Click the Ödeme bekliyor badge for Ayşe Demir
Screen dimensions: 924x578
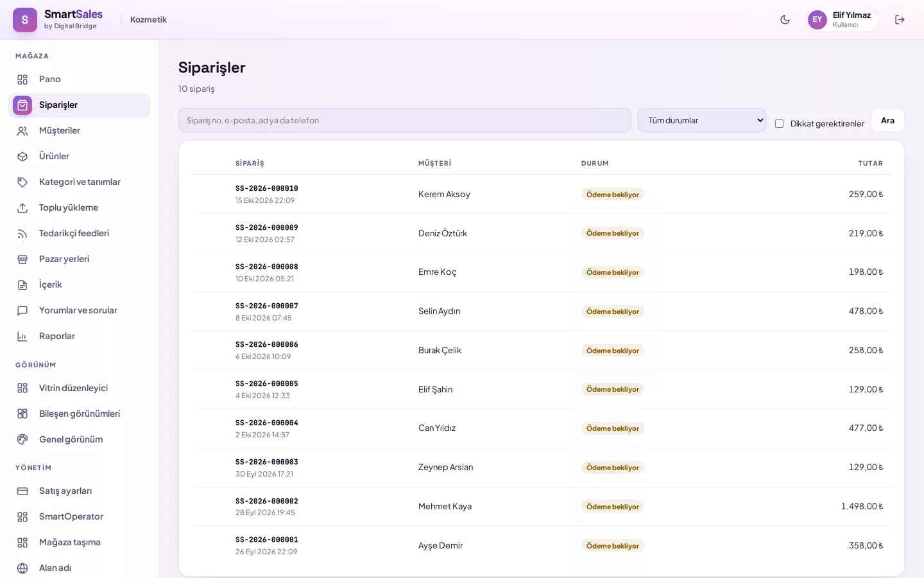coord(613,546)
